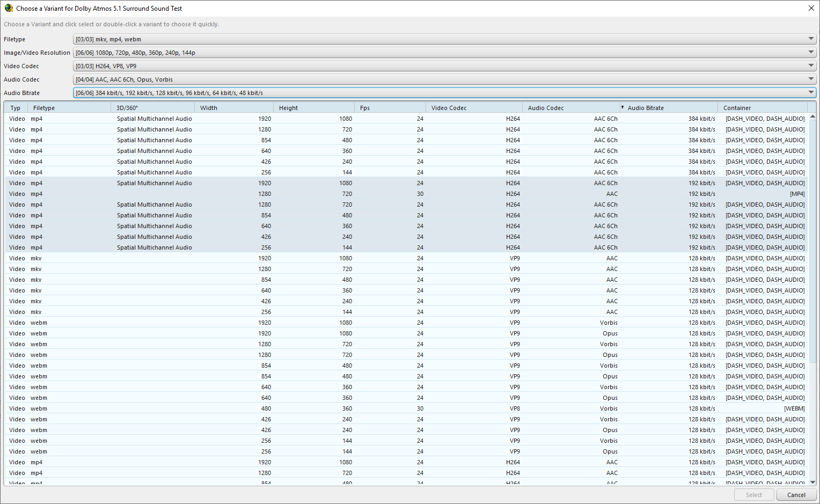Expand the Audio Codec filter dropdown
Viewport: 820px width, 504px height.
pyautogui.click(x=444, y=79)
